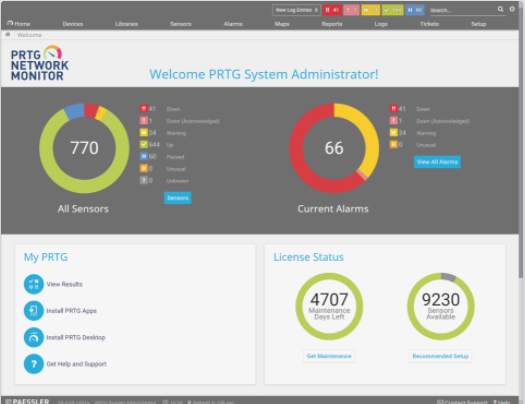525x404 pixels.
Task: Click the blue Sensors button
Action: click(178, 198)
